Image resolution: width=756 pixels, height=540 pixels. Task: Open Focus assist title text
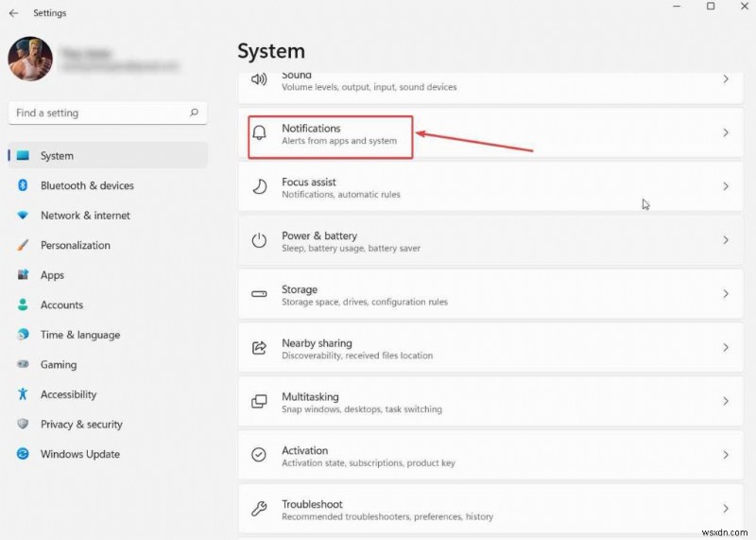309,182
